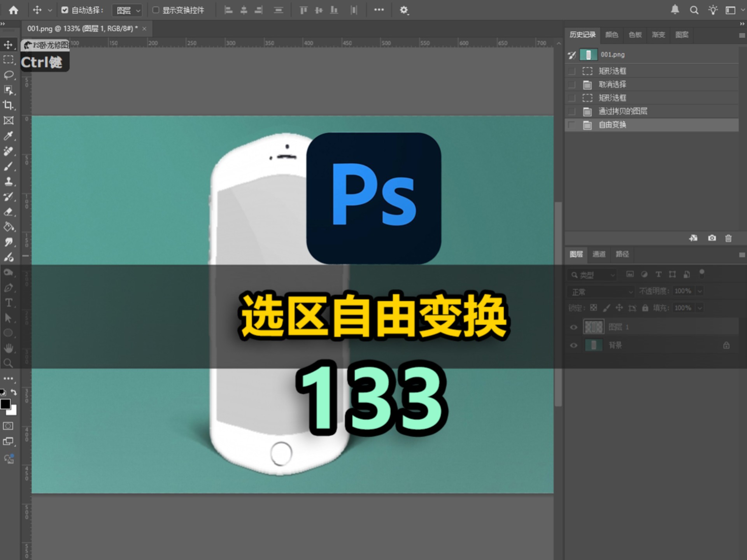Toggle Quick Mask mode
Screen dimensions: 747x560
tap(8, 426)
